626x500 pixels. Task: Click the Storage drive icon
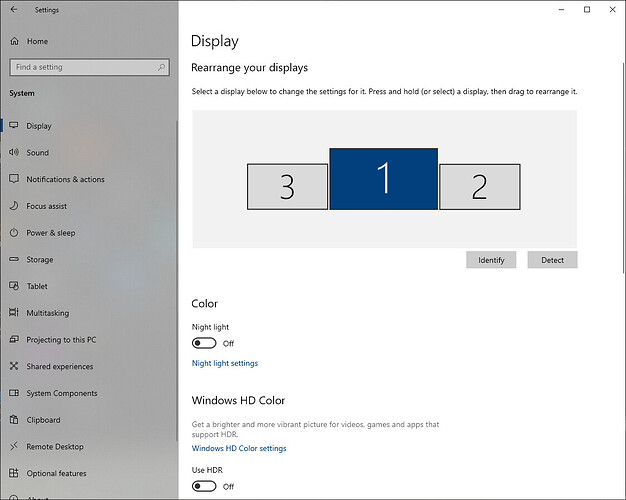click(14, 260)
